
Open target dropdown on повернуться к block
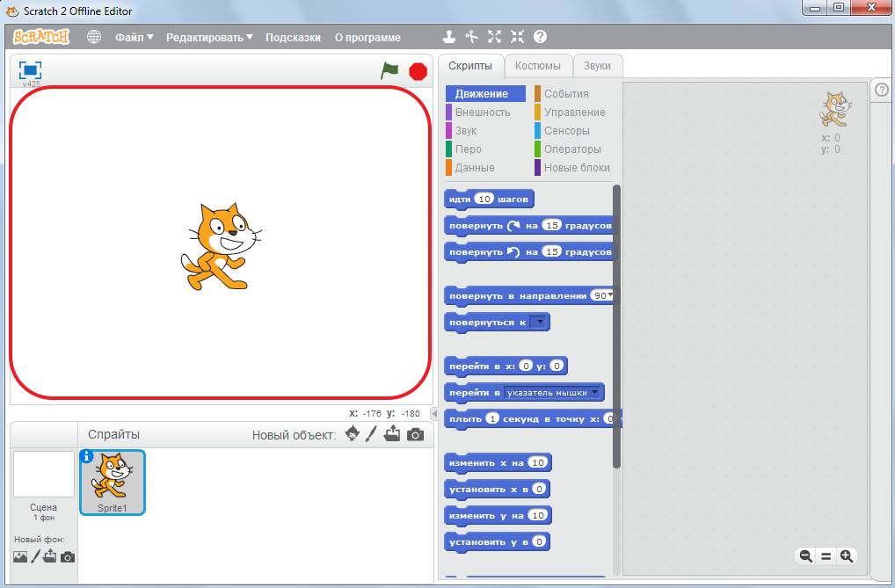pyautogui.click(x=539, y=322)
